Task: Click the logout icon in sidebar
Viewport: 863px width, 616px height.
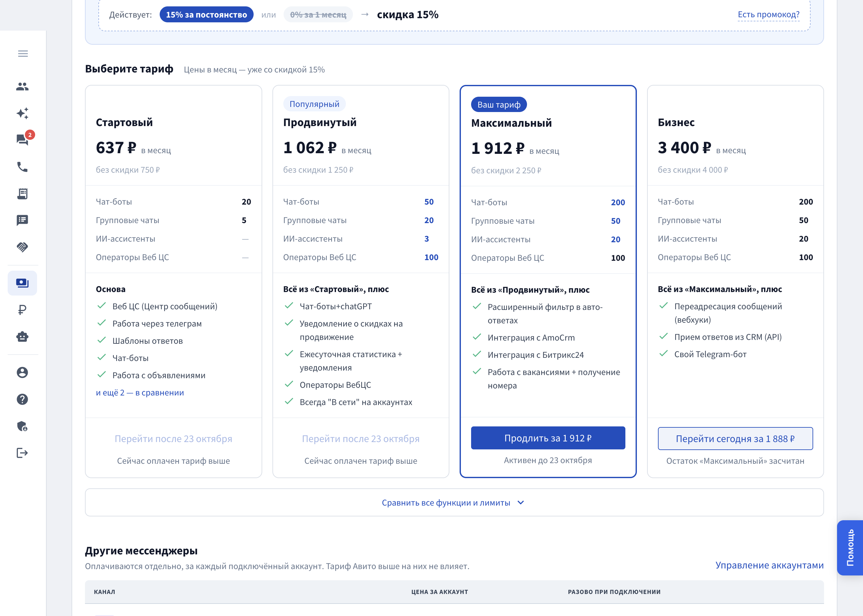Action: point(22,453)
